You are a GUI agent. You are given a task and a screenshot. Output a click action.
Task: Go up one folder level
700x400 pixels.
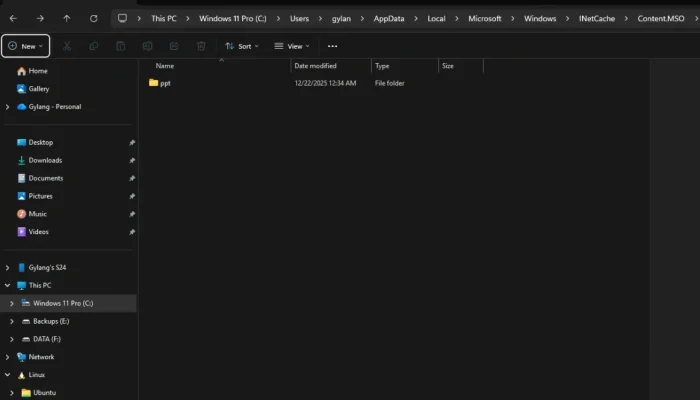click(x=67, y=18)
